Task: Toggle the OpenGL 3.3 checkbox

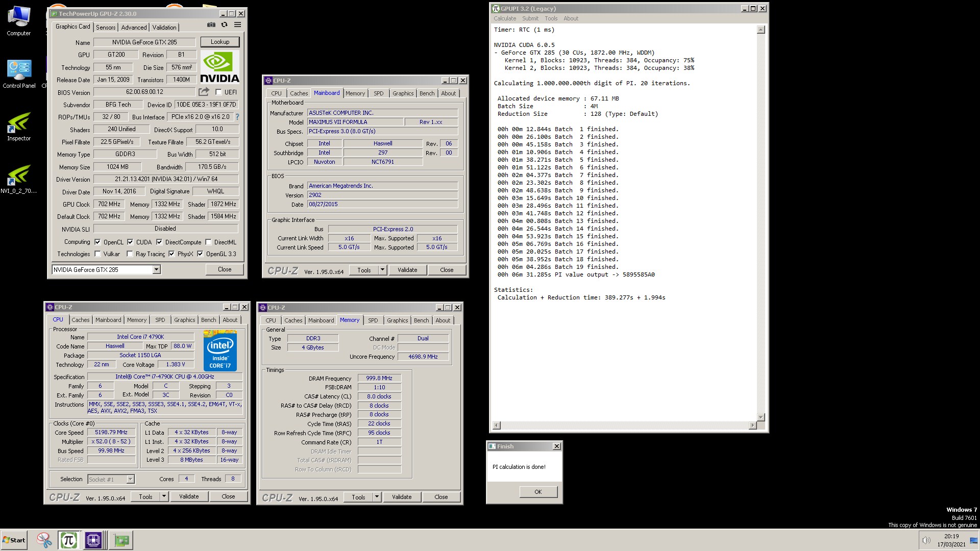Action: (200, 254)
